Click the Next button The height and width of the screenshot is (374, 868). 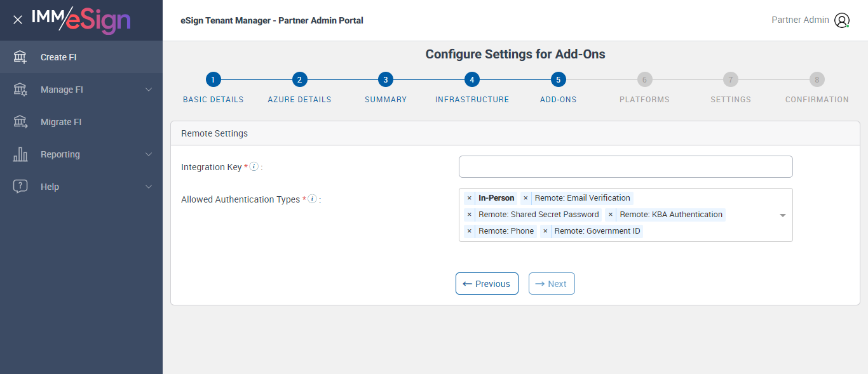click(x=552, y=284)
